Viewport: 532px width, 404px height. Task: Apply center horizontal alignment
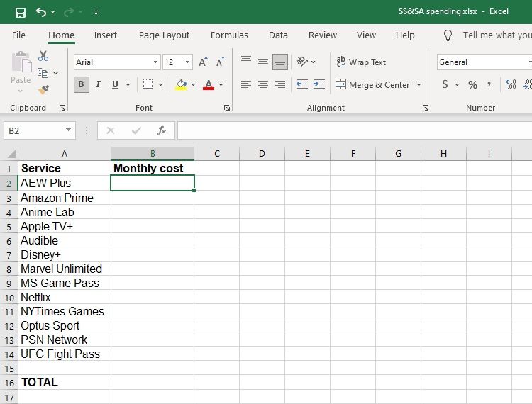coord(263,84)
